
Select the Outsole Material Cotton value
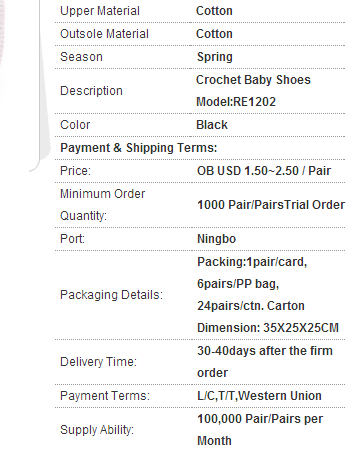click(214, 34)
